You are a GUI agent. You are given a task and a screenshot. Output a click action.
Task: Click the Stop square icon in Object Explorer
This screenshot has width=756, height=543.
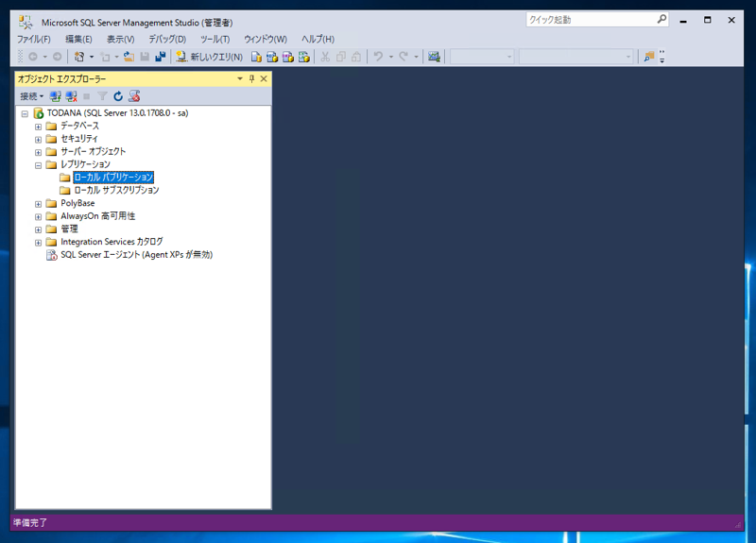point(87,96)
